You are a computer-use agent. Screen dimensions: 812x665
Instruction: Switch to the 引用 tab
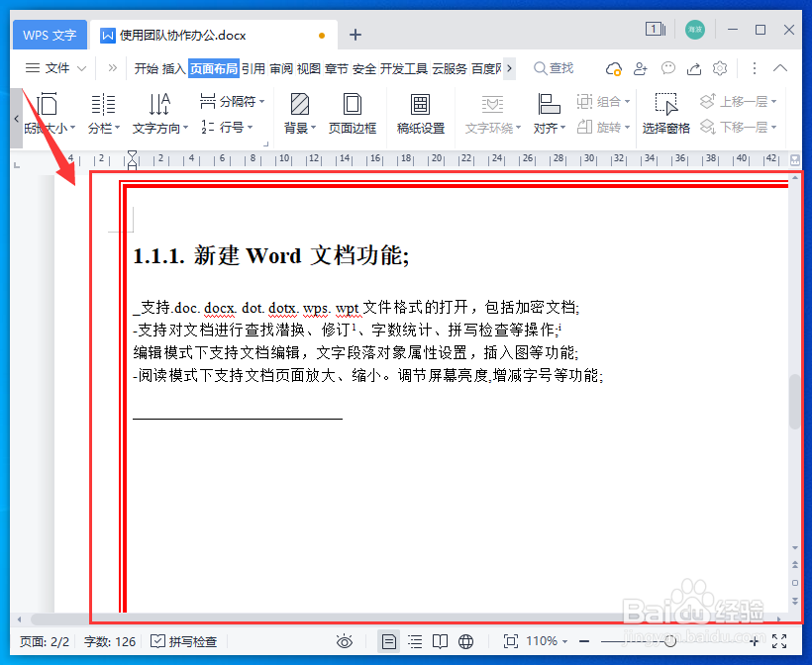click(254, 68)
